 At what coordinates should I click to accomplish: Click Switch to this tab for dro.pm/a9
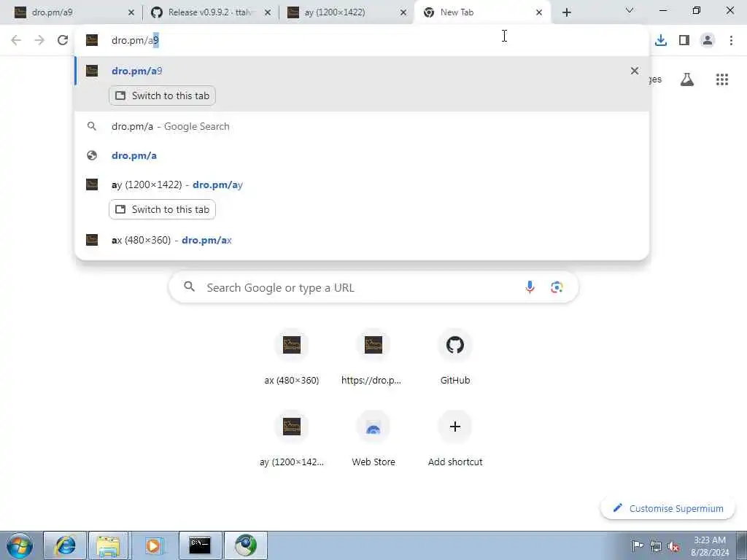(163, 96)
